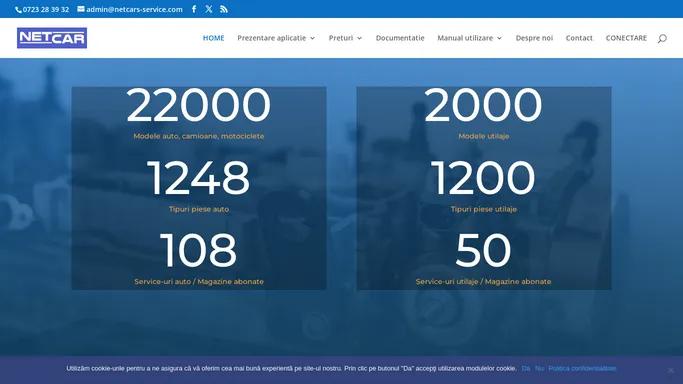683x384 pixels.
Task: Call phone number 0723 28 39 32
Action: click(x=46, y=9)
